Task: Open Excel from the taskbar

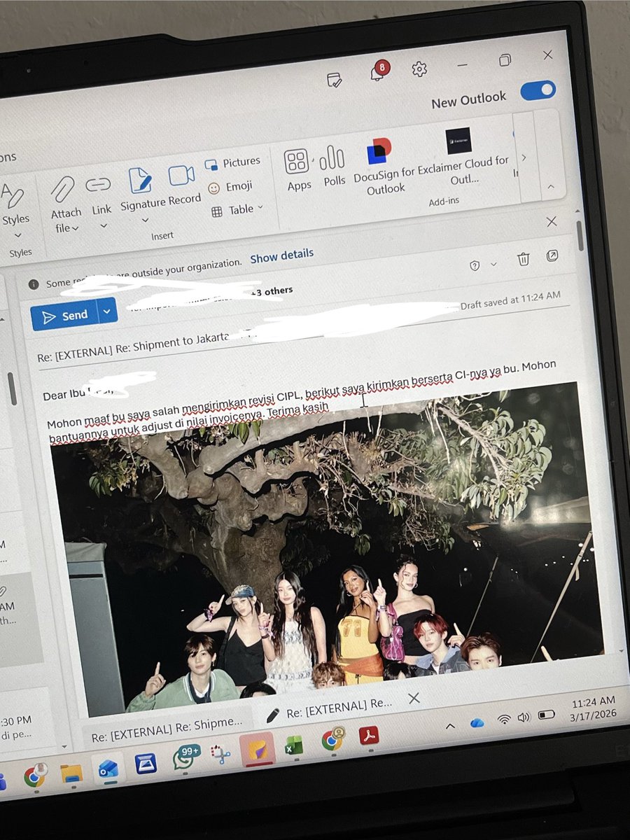Action: (x=293, y=746)
